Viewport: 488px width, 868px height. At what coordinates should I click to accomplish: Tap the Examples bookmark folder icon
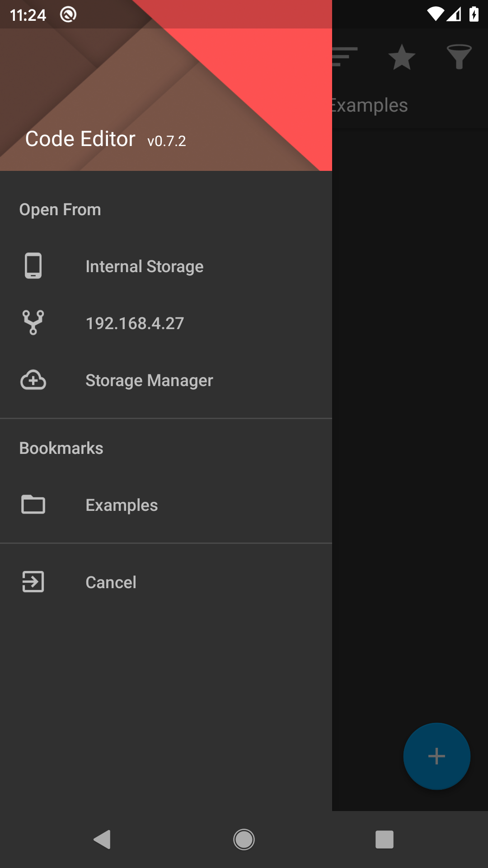33,505
